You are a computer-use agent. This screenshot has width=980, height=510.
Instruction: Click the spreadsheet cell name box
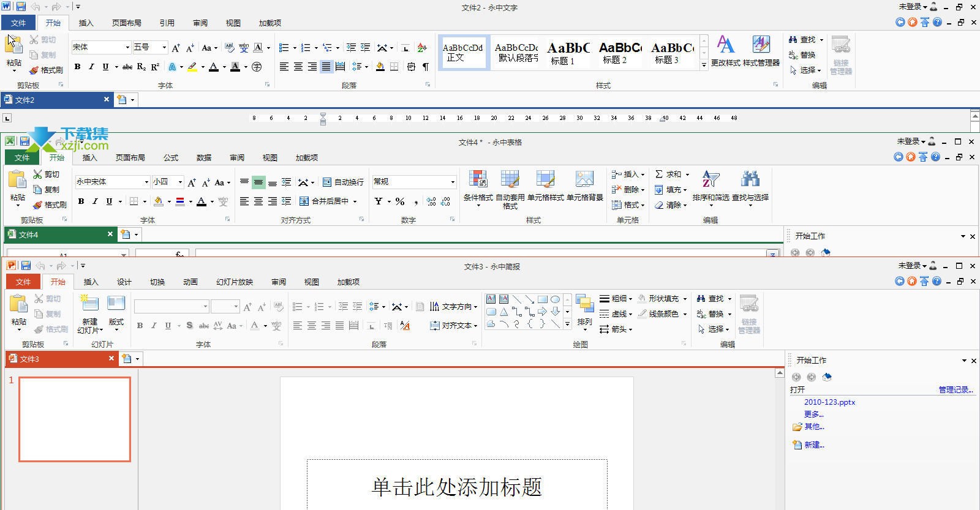pyautogui.click(x=67, y=253)
